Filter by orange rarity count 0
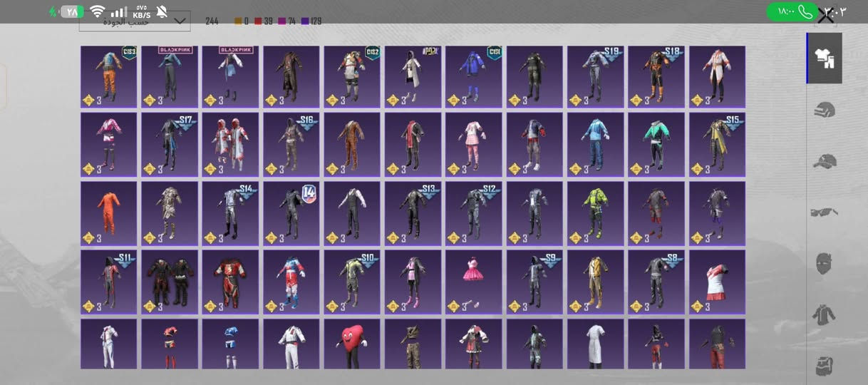868x385 pixels. 242,21
